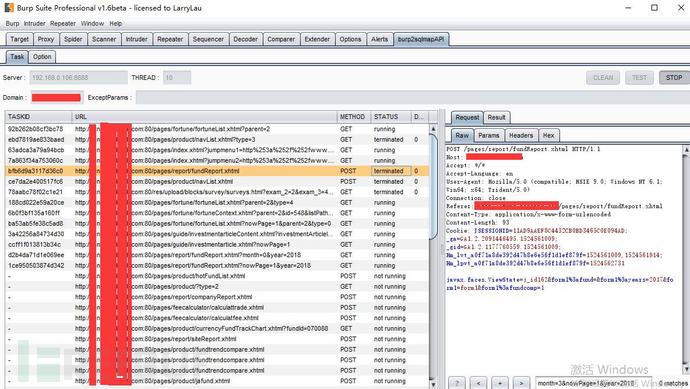
Task: Sort by METHOD column header
Action: point(354,117)
